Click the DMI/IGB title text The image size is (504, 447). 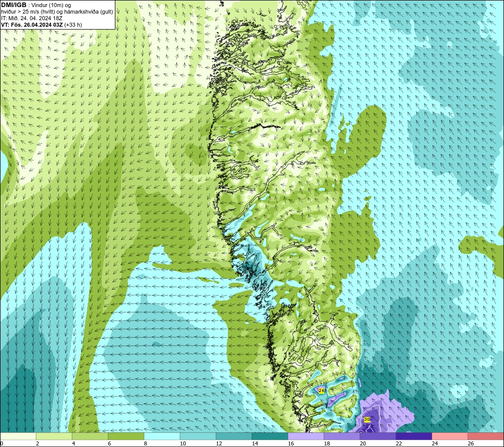click(14, 5)
